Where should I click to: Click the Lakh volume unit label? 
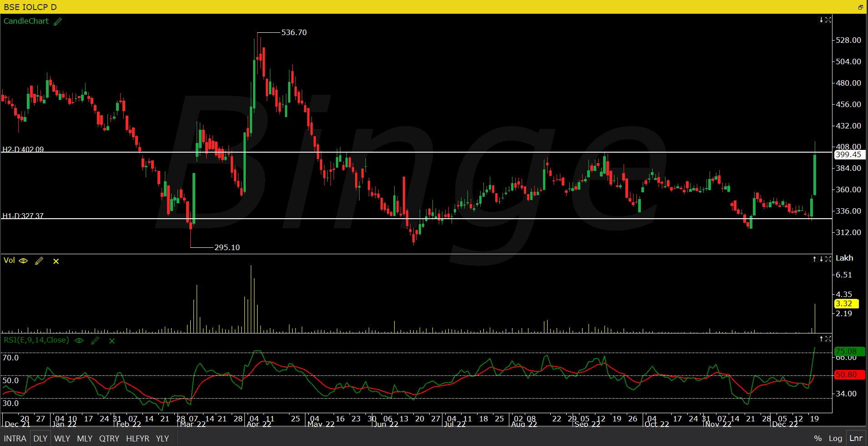coord(844,258)
